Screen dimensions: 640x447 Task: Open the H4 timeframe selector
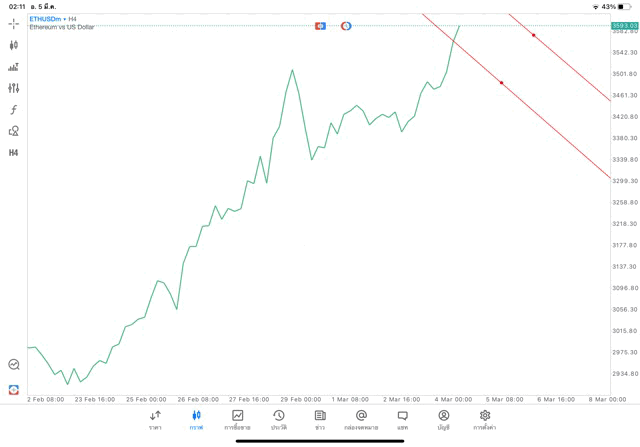14,153
